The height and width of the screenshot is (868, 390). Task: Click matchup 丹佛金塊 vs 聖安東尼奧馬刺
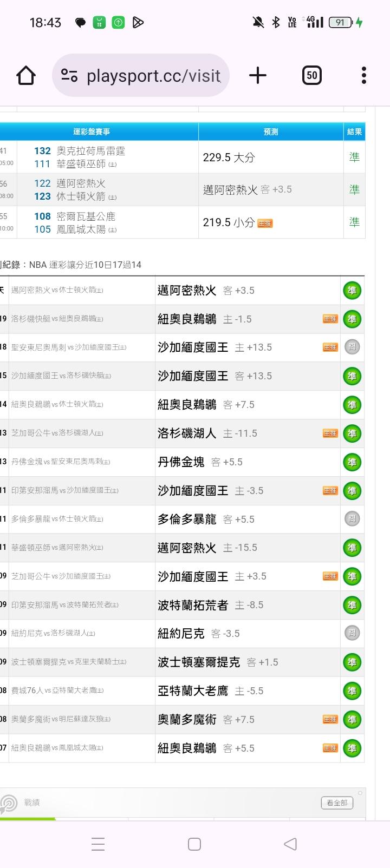[61, 462]
